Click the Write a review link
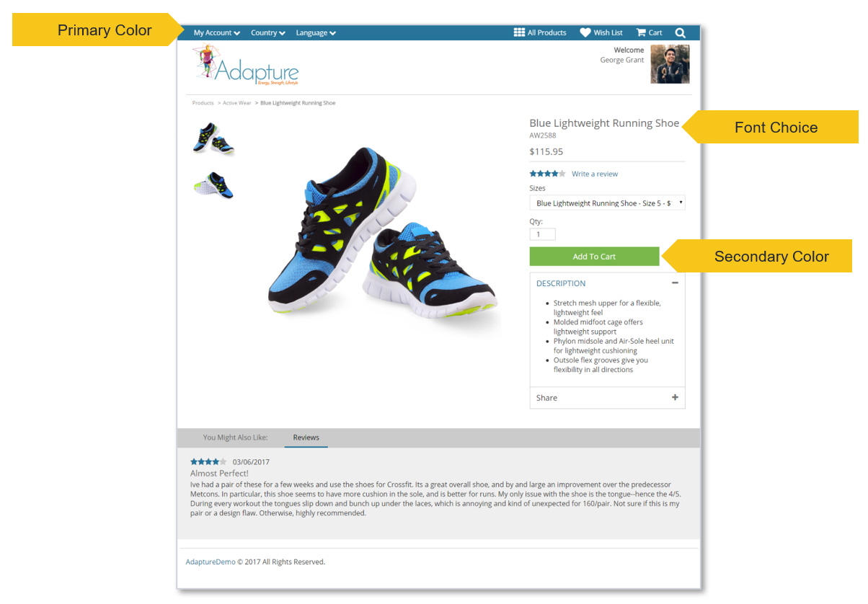This screenshot has width=868, height=604. click(595, 174)
